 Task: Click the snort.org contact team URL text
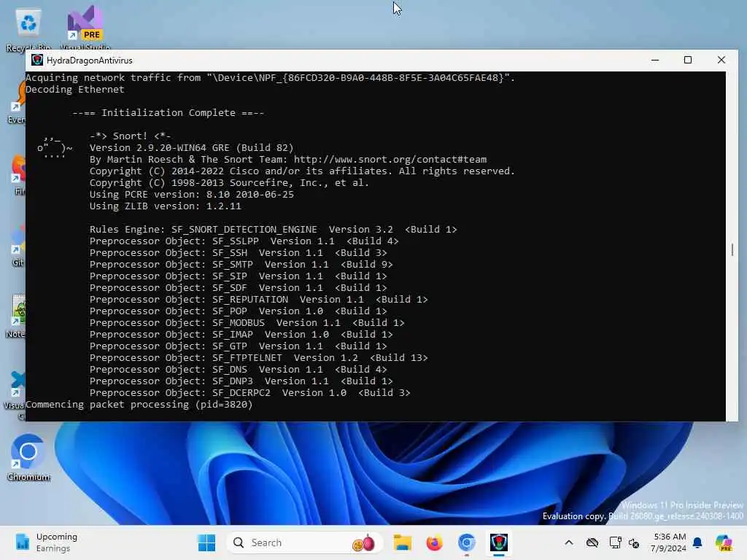click(x=390, y=160)
